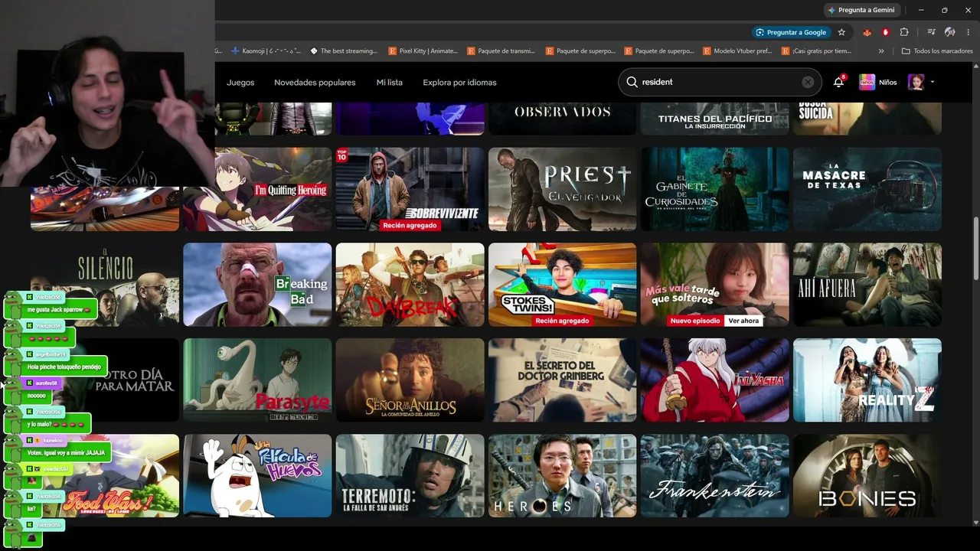
Task: Open the Todos los marcadores folder
Action: click(x=937, y=51)
